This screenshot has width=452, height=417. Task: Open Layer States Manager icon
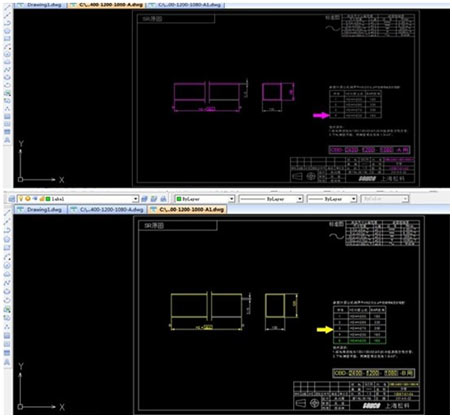coord(163,199)
